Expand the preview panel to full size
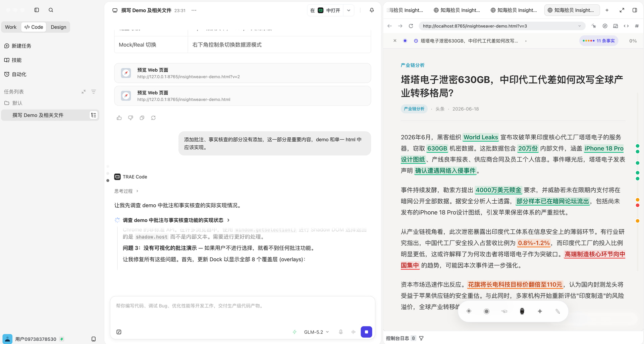This screenshot has height=344, width=644. click(622, 10)
